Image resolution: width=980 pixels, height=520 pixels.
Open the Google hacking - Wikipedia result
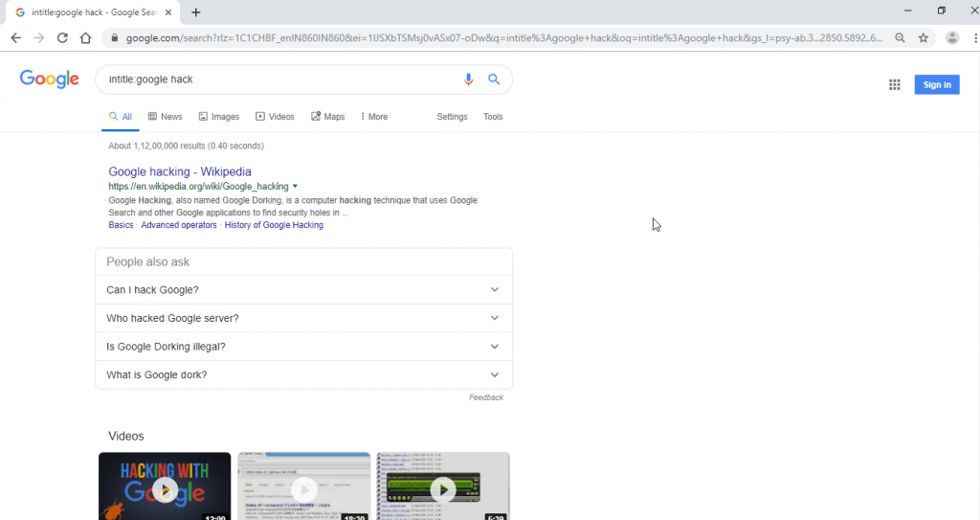[x=180, y=172]
